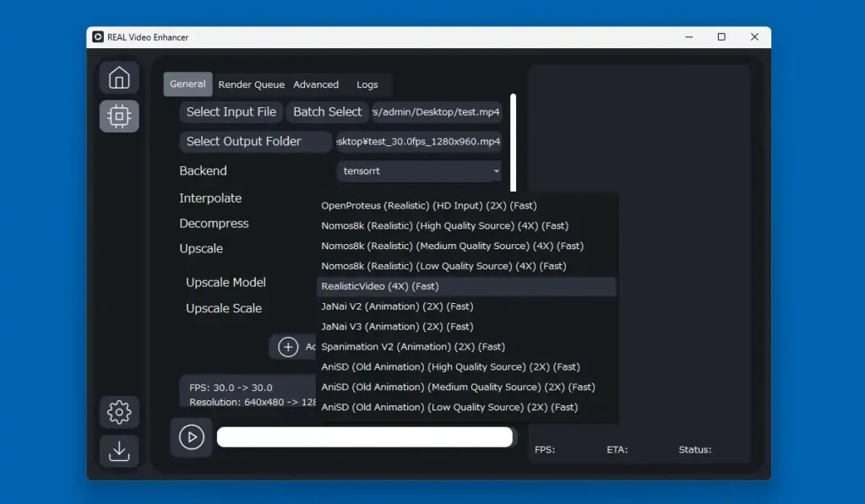Start rendering with the play button

(192, 437)
